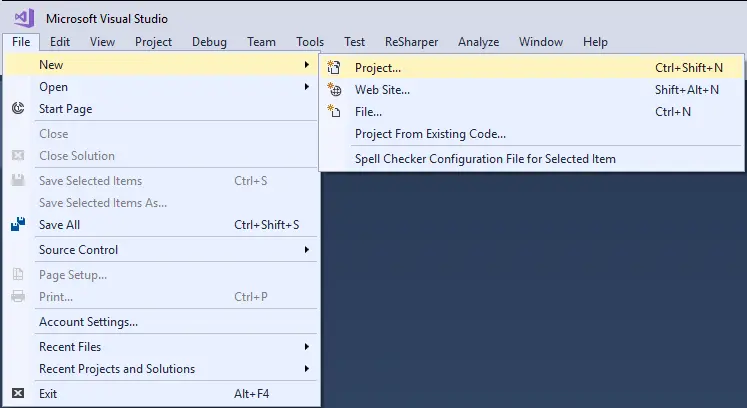Open the Tools menu
Screen dimensions: 747x408
[x=310, y=42]
